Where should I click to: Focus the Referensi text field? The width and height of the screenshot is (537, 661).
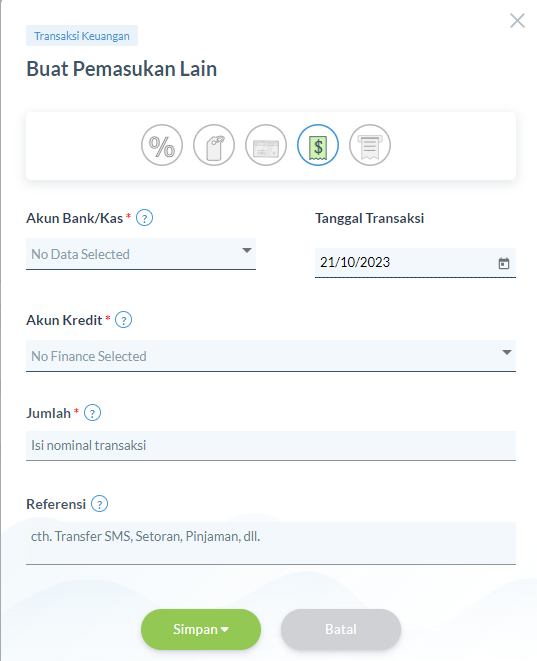point(271,543)
